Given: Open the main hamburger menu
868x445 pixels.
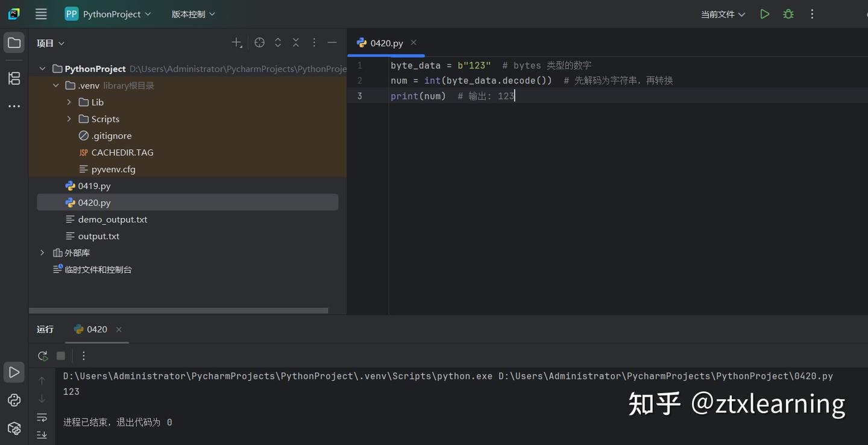Looking at the screenshot, I should coord(41,14).
